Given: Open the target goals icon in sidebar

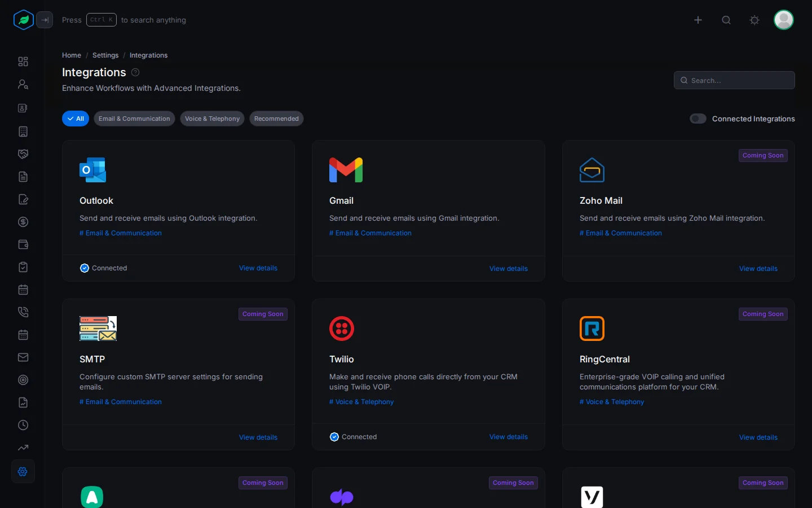Looking at the screenshot, I should point(23,380).
